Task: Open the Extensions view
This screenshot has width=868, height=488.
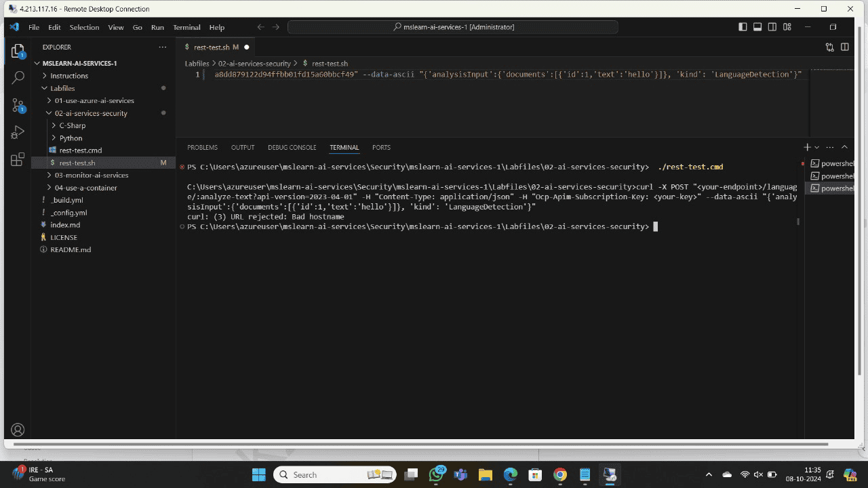Action: click(18, 160)
